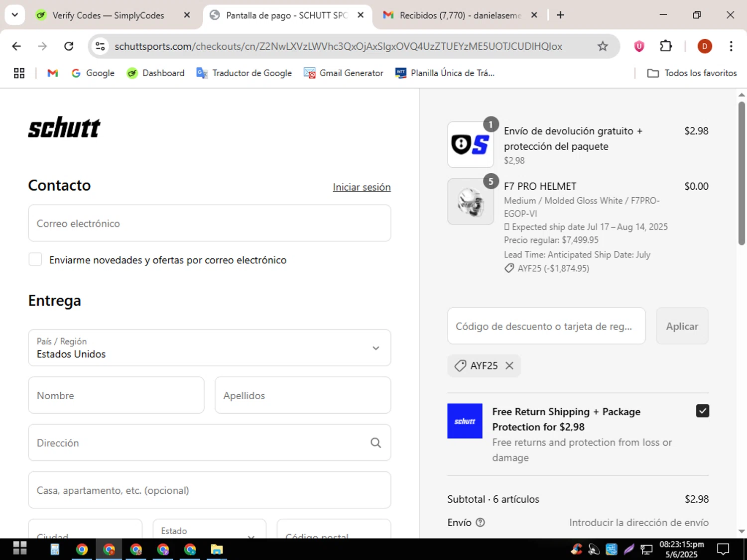Open the apps grid in bookmarks bar
The width and height of the screenshot is (747, 560).
click(x=19, y=73)
